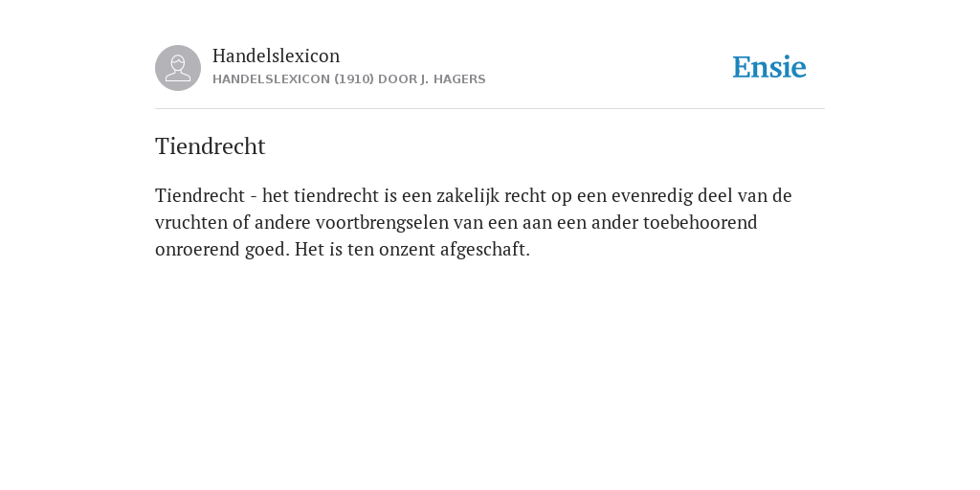Open the Ensie logo link
This screenshot has width=980, height=490.
[x=769, y=68]
